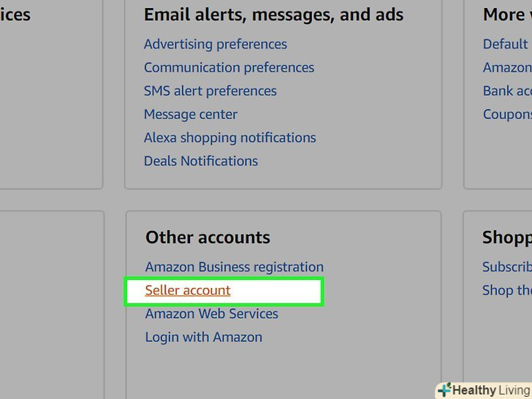The width and height of the screenshot is (532, 399).
Task: Open the truncated 'Default' link
Action: (x=506, y=45)
